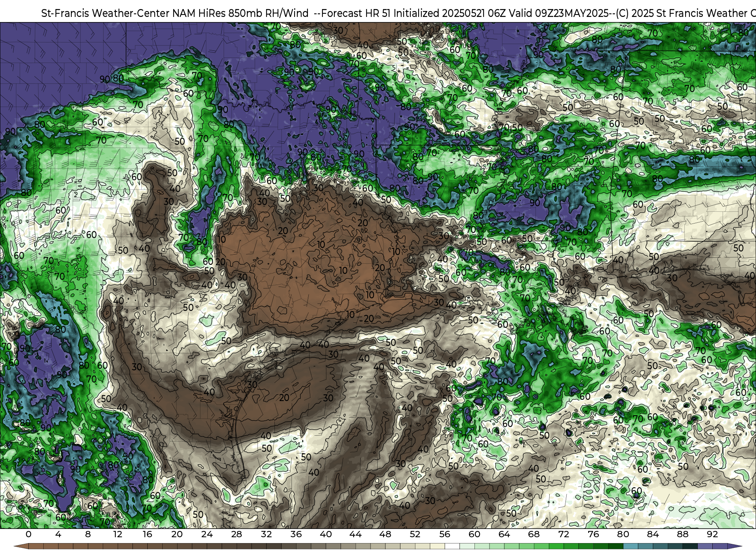Pick the white colorbar segment right of 56
756x551 pixels.
452,547
